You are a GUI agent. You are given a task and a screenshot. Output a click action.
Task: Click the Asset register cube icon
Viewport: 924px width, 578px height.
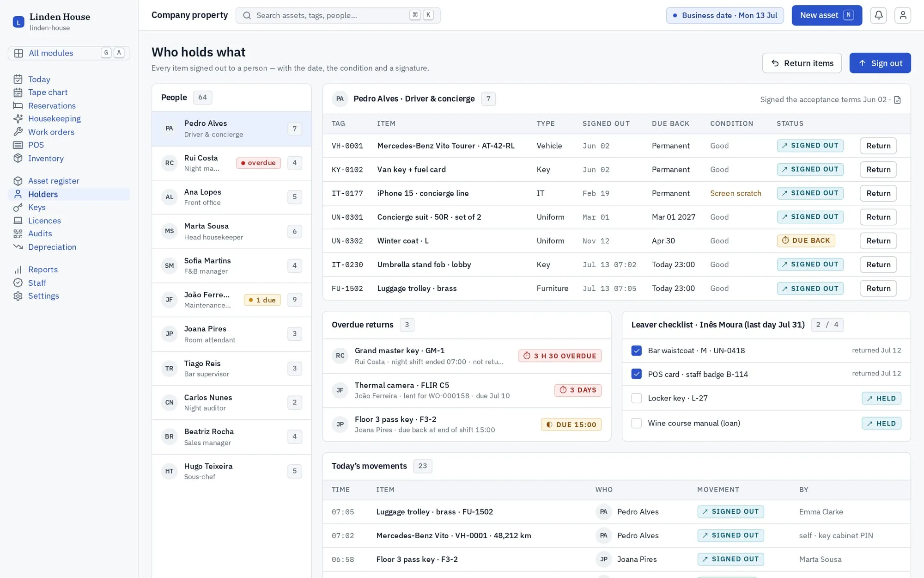18,181
